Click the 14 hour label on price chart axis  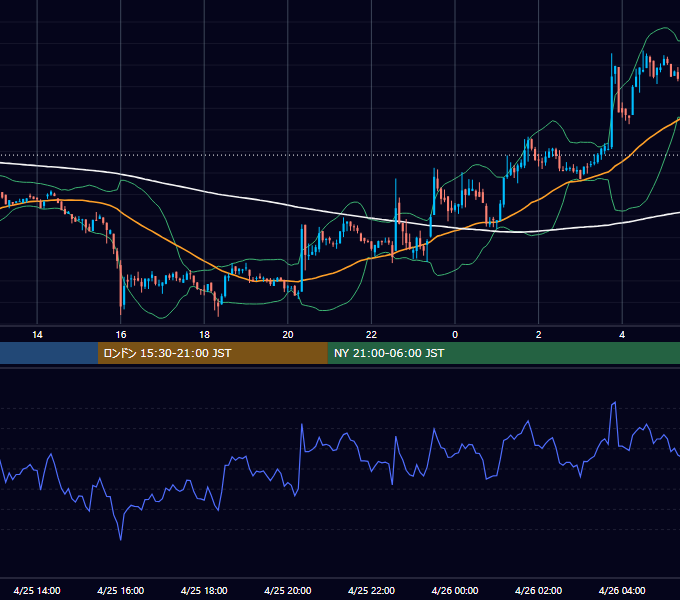[x=37, y=335]
